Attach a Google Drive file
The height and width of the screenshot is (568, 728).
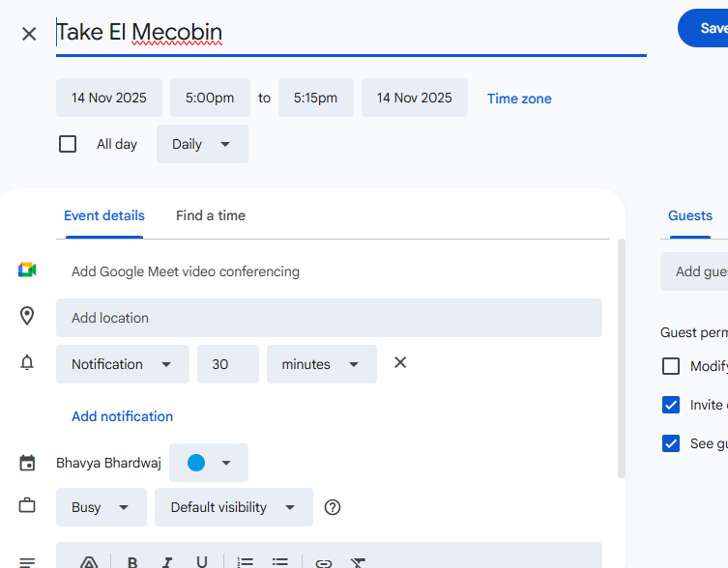(x=89, y=562)
